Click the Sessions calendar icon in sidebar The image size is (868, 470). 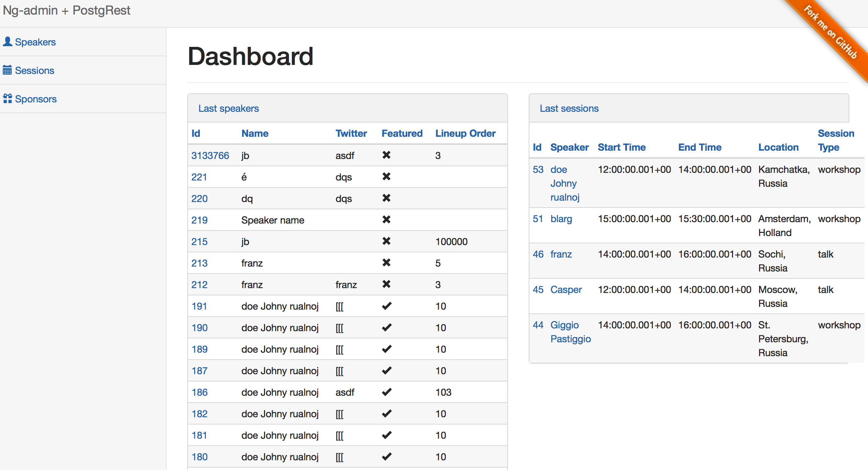coord(7,70)
